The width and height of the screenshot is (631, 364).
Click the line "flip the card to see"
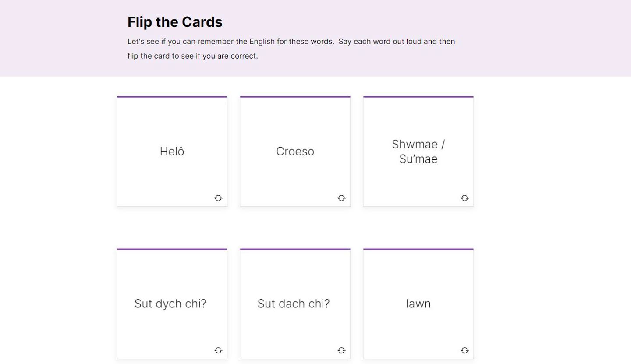click(192, 56)
